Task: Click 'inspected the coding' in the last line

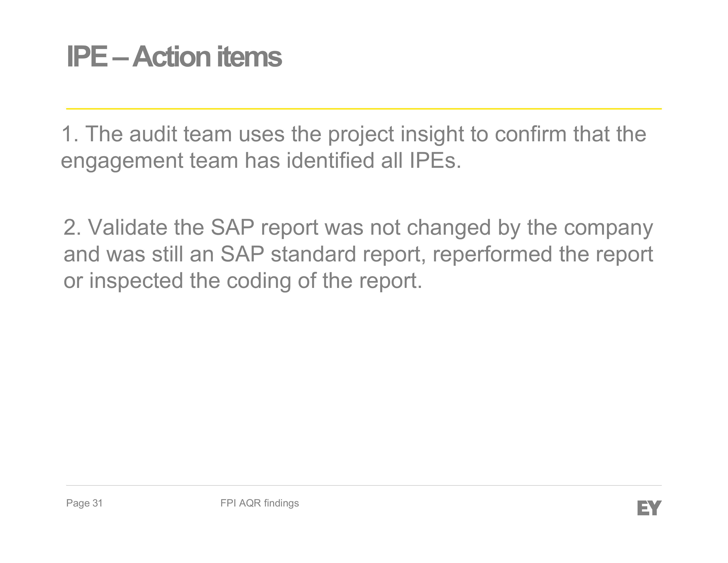Action: pos(190,281)
